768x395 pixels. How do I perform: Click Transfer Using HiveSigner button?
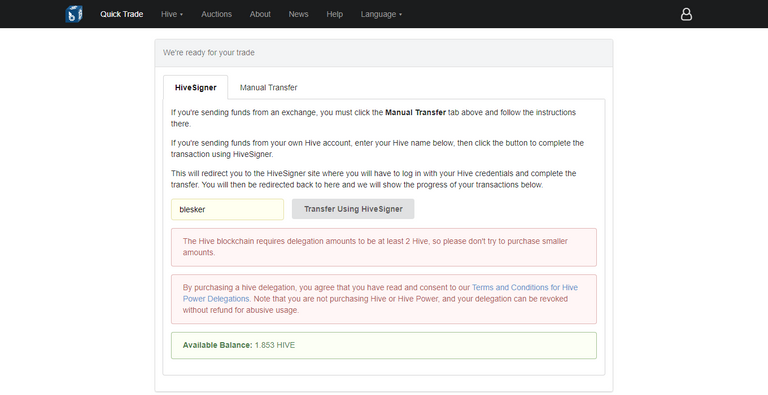pos(353,209)
